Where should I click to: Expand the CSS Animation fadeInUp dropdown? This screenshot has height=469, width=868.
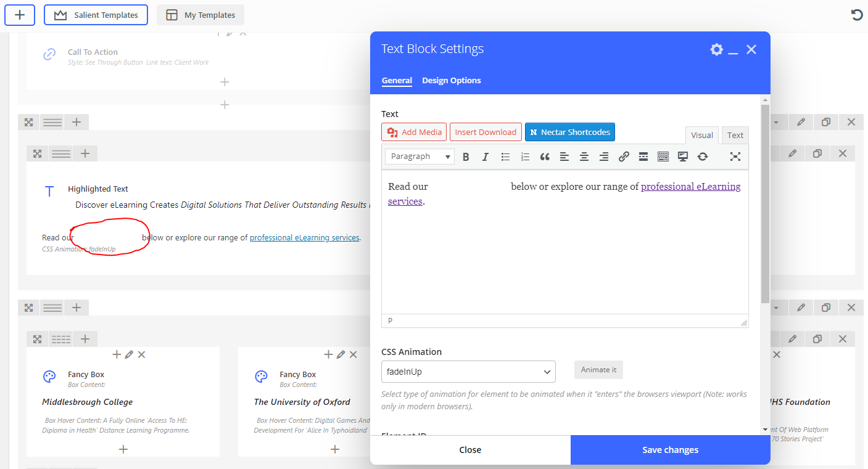click(x=468, y=372)
